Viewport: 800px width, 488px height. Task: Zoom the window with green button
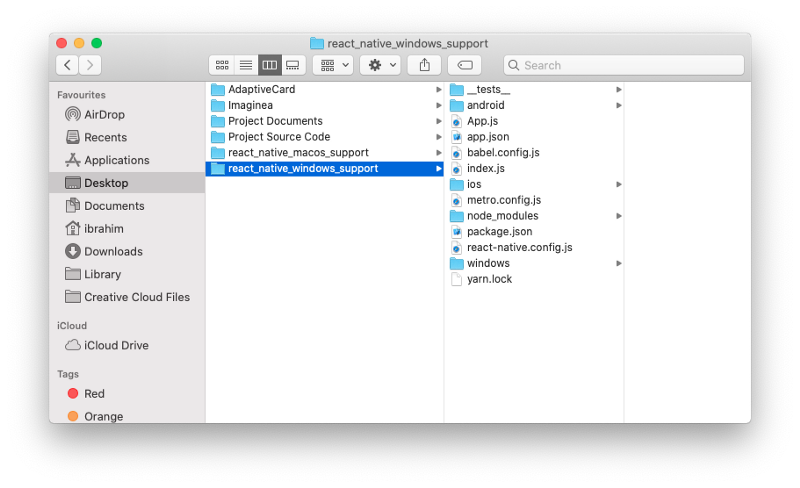pos(96,43)
